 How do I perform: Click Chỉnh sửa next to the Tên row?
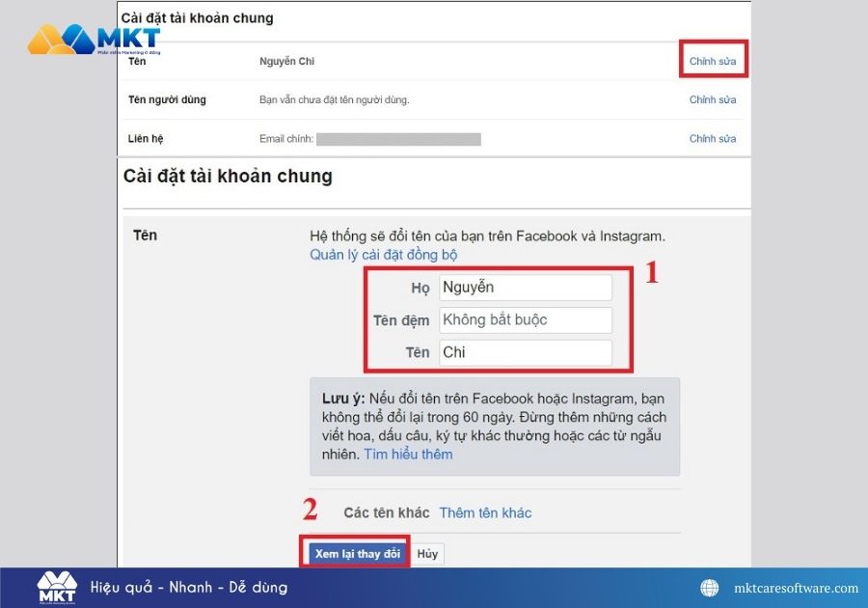(713, 60)
